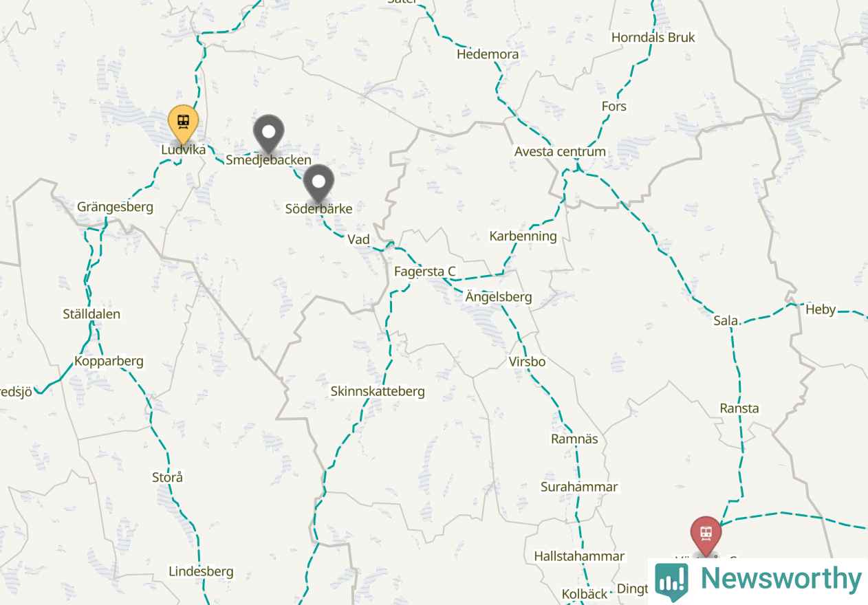Click the Hedemora town label
The width and height of the screenshot is (868, 605).
[488, 54]
